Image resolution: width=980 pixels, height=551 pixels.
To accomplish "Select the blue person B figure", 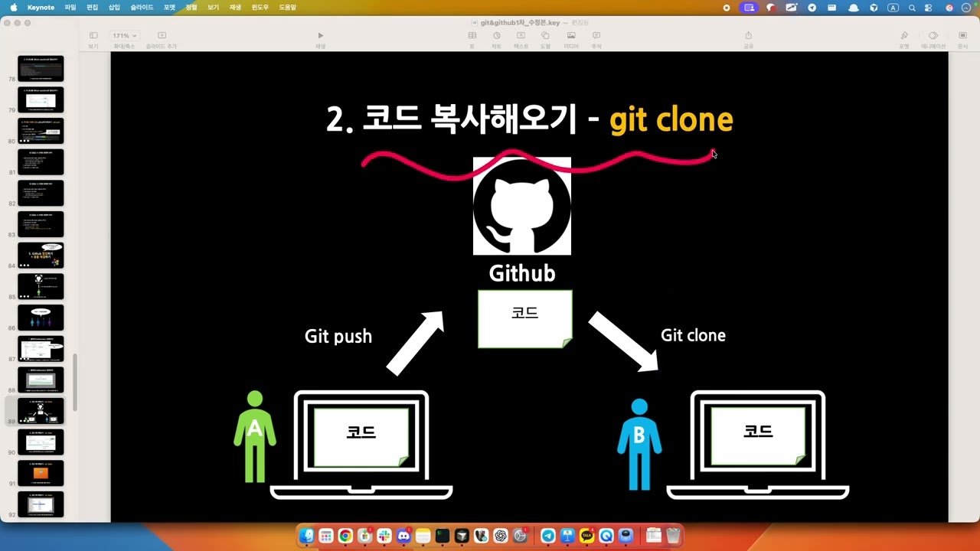I will (x=639, y=444).
